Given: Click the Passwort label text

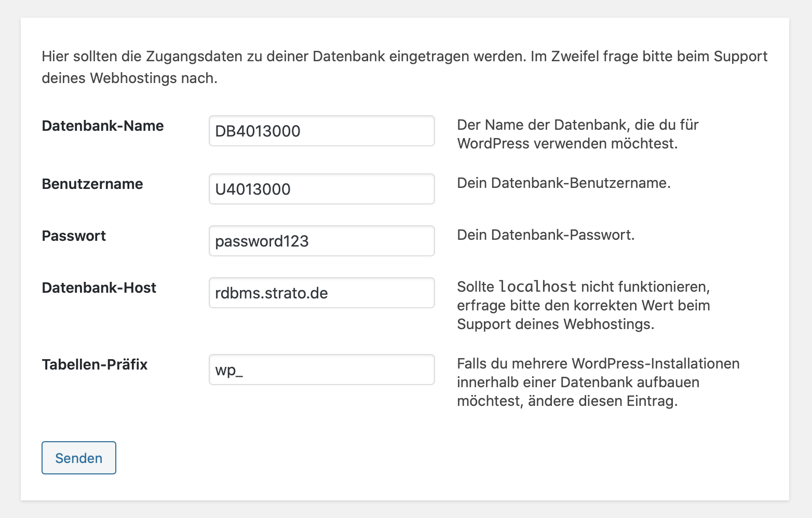Looking at the screenshot, I should click(74, 236).
